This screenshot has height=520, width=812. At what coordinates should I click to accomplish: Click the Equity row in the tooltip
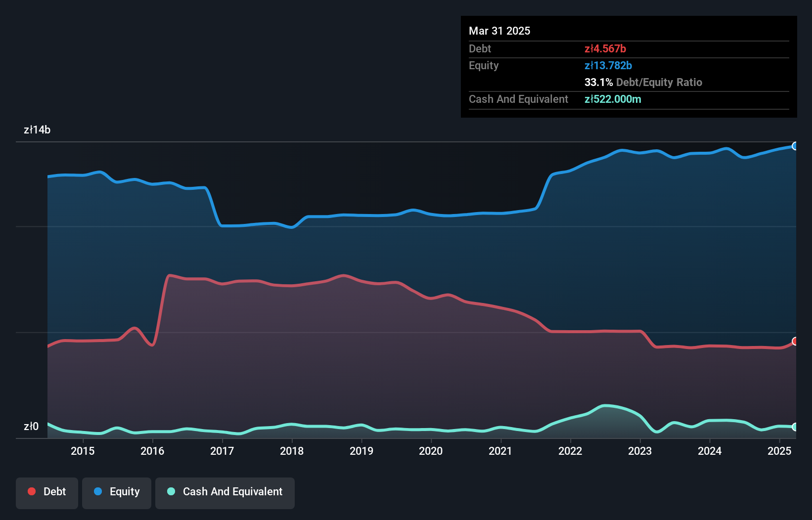pos(544,65)
